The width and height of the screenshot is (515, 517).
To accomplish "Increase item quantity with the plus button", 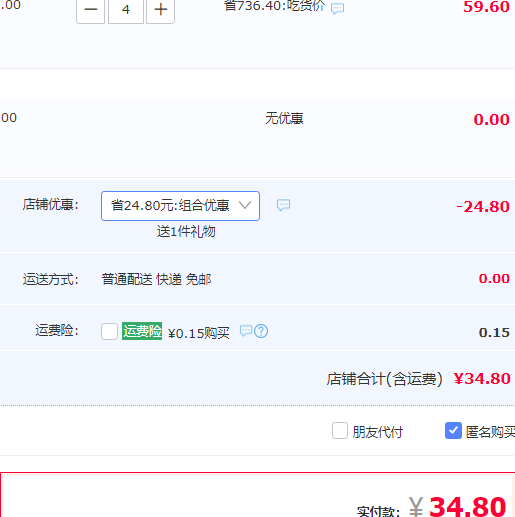I will pos(160,10).
